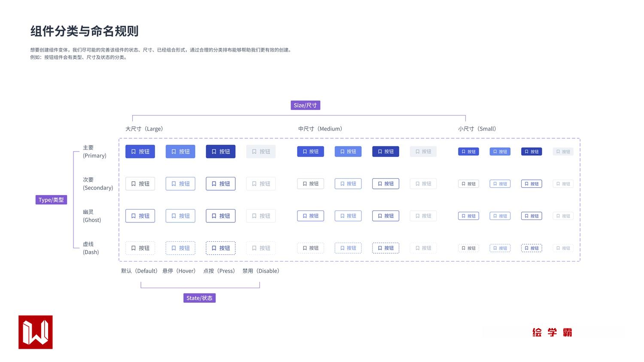Click the large secondary default button
This screenshot has height=362, width=644.
[x=140, y=184]
